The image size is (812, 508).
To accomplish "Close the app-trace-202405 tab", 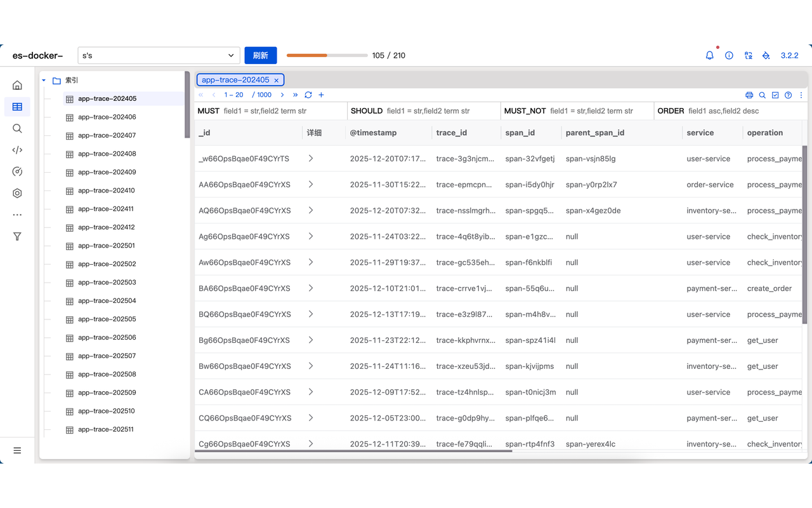I will click(x=276, y=80).
